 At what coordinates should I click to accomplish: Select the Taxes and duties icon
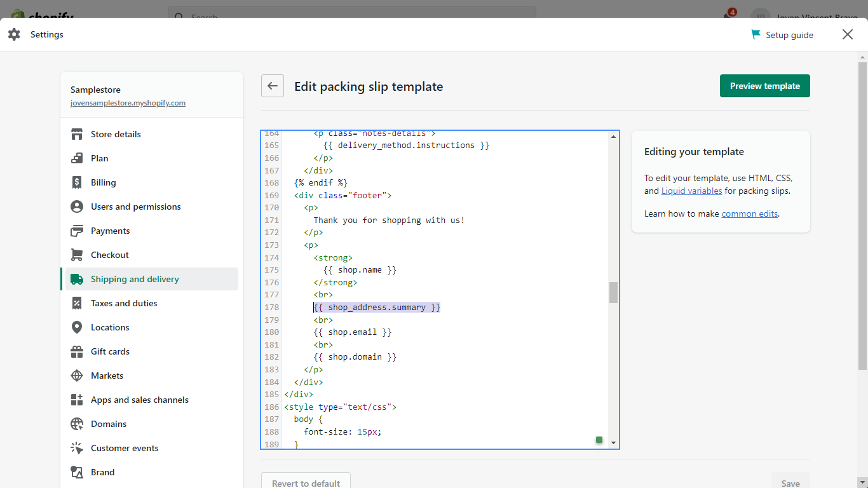77,303
